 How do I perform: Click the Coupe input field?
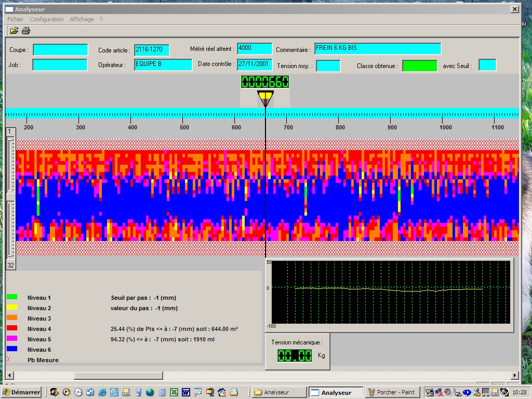60,50
